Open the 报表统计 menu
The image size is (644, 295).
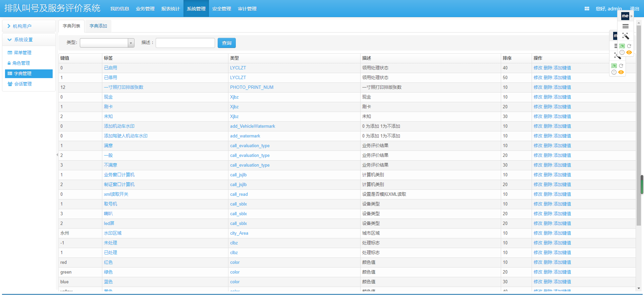171,9
